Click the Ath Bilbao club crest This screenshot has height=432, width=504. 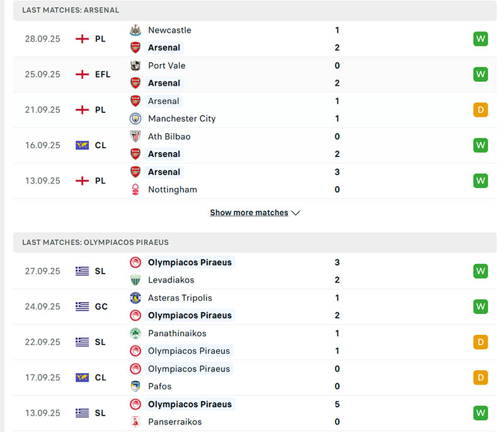[x=135, y=136]
